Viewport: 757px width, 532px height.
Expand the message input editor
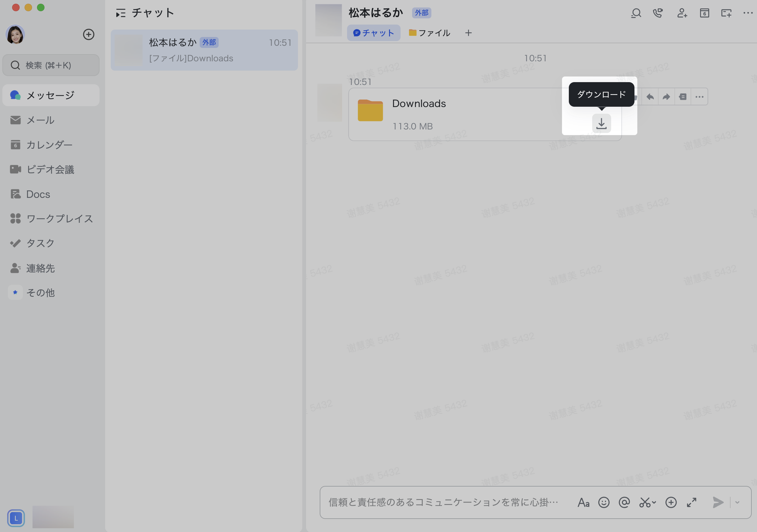tap(691, 502)
